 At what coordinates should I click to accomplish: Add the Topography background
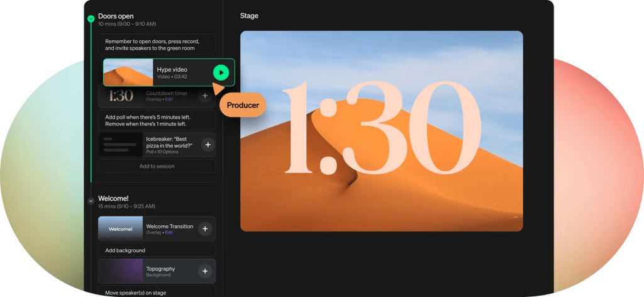(x=205, y=271)
